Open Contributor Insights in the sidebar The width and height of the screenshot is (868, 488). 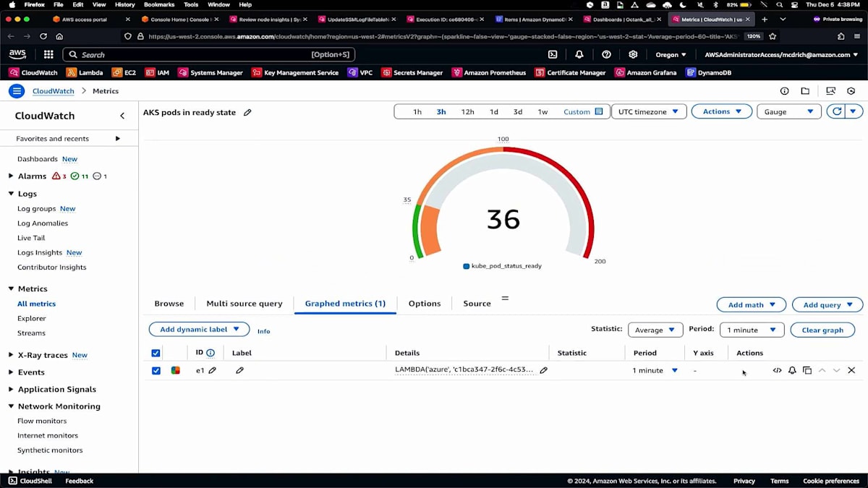52,267
